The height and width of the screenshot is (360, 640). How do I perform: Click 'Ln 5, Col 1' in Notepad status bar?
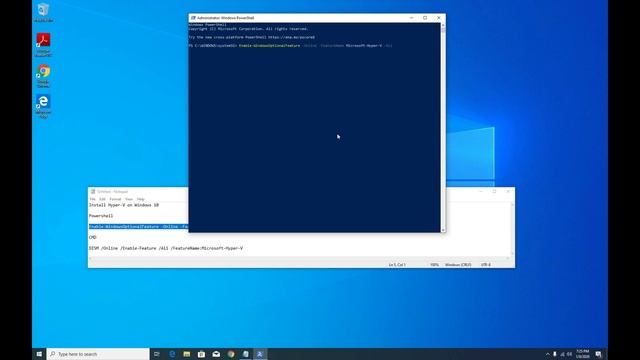pos(397,265)
